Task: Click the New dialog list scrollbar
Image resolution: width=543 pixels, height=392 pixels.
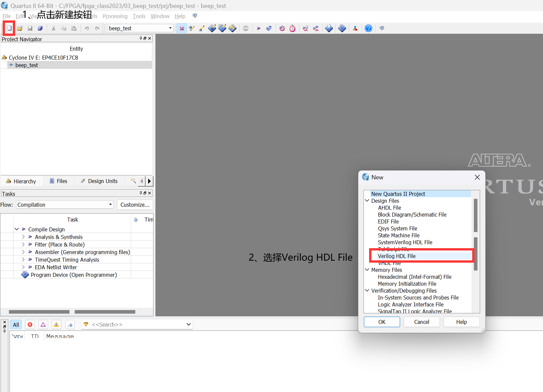Action: (475, 234)
